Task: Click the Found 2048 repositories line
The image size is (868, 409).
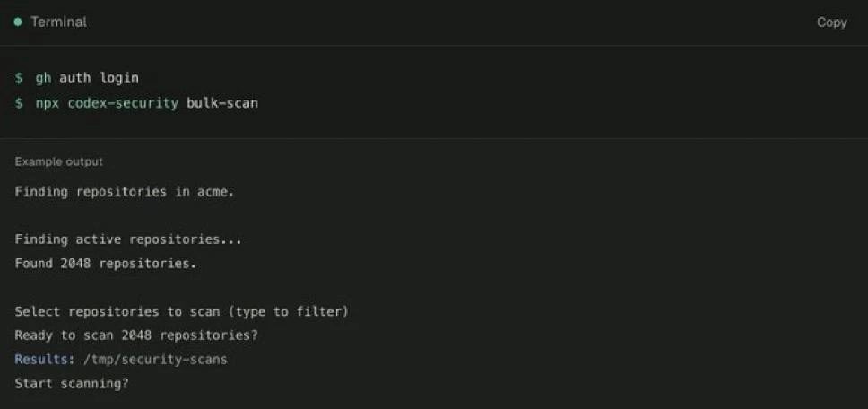Action: pyautogui.click(x=106, y=264)
